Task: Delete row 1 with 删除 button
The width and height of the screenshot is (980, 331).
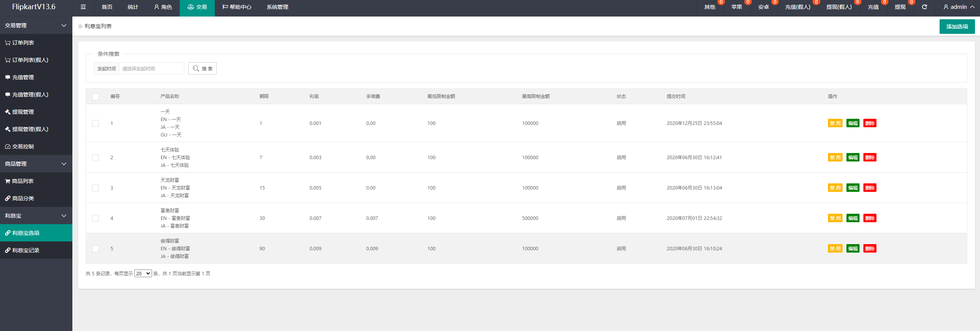Action: pyautogui.click(x=870, y=123)
